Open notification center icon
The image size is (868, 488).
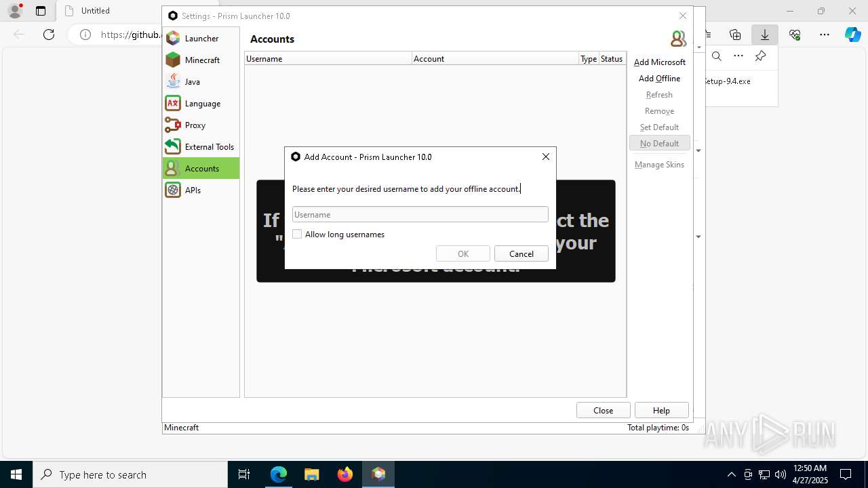[x=846, y=474]
